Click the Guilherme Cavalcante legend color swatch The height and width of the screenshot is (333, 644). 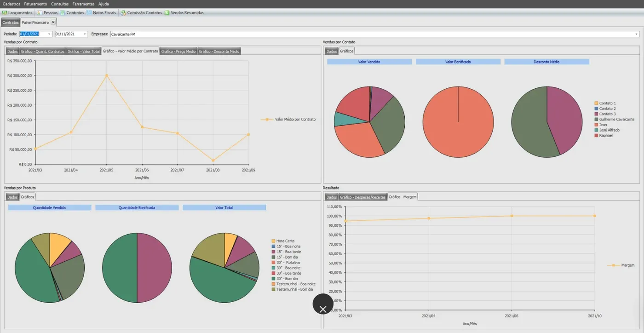click(596, 119)
